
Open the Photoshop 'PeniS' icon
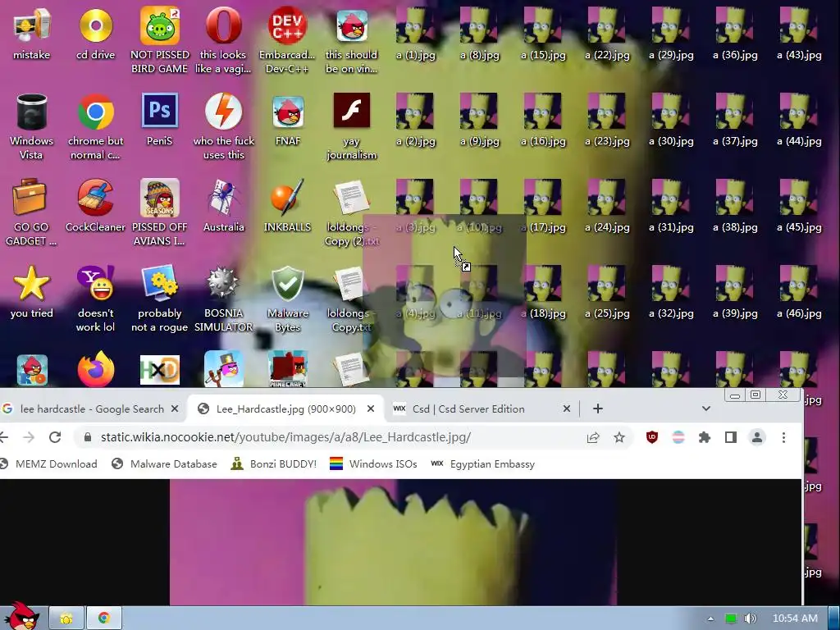pos(160,120)
